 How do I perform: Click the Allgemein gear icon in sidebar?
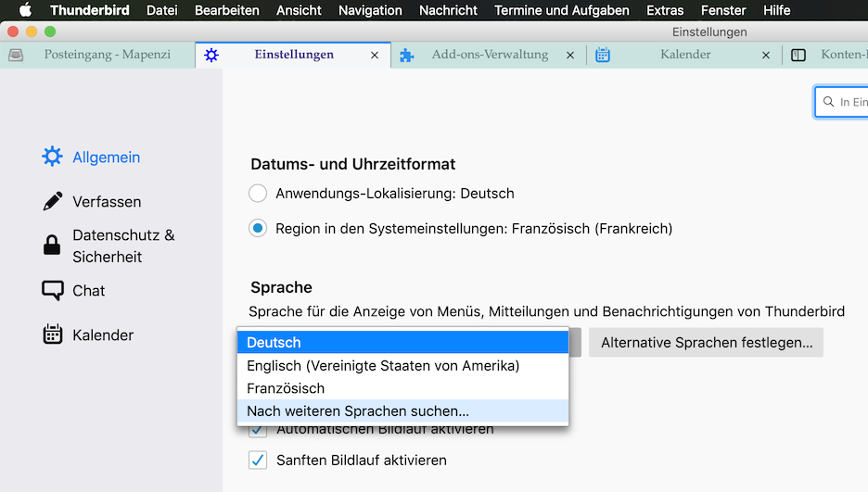click(x=53, y=157)
